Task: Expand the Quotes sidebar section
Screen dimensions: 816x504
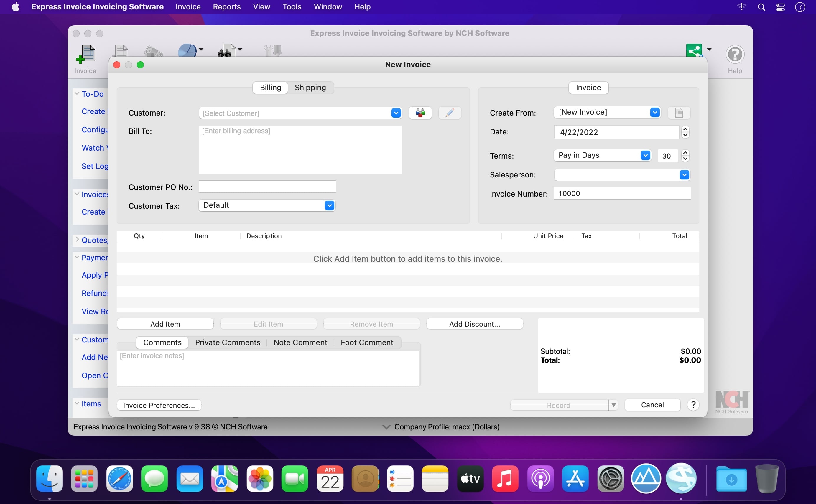Action: (x=77, y=240)
